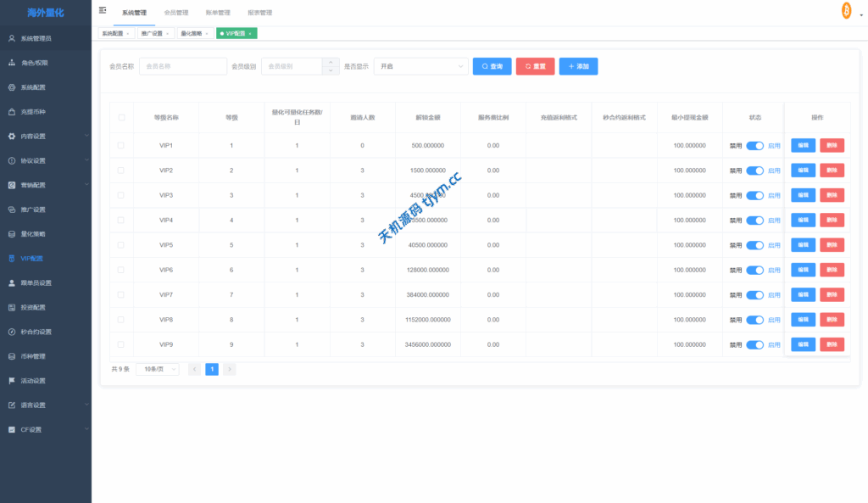Click the 会员名称 input field
The width and height of the screenshot is (868, 503).
[x=182, y=66]
